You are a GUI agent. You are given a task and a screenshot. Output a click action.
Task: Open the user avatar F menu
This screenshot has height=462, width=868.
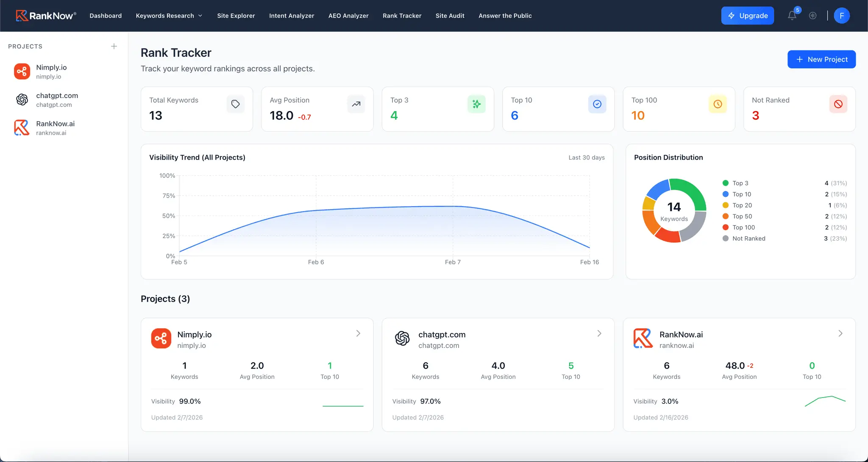(x=842, y=16)
